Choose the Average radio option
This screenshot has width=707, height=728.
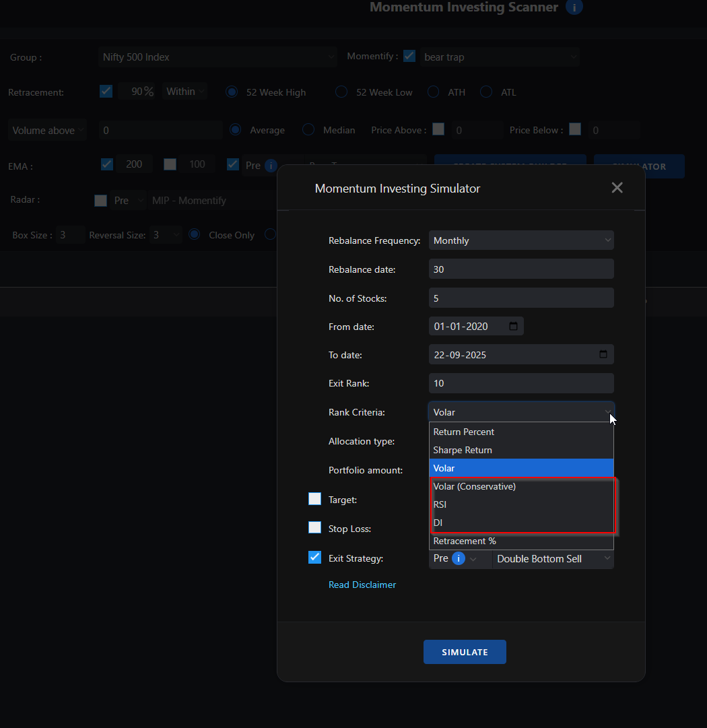coord(236,130)
